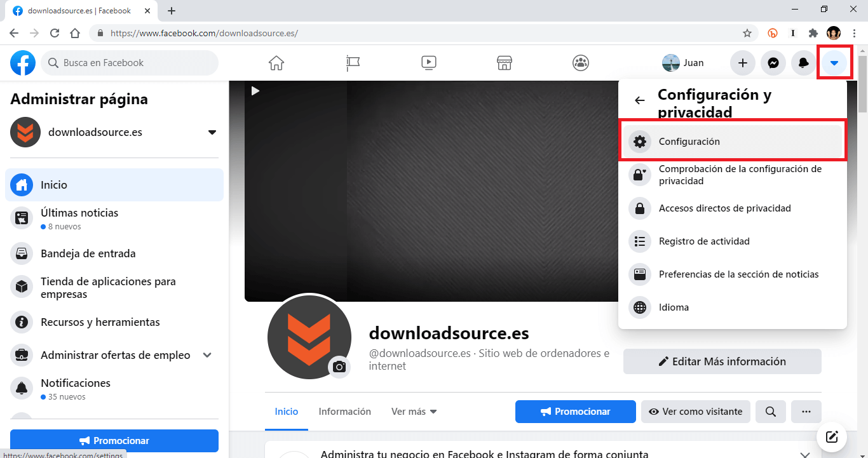The width and height of the screenshot is (868, 458).
Task: Click the Juan profile link
Action: [x=683, y=63]
